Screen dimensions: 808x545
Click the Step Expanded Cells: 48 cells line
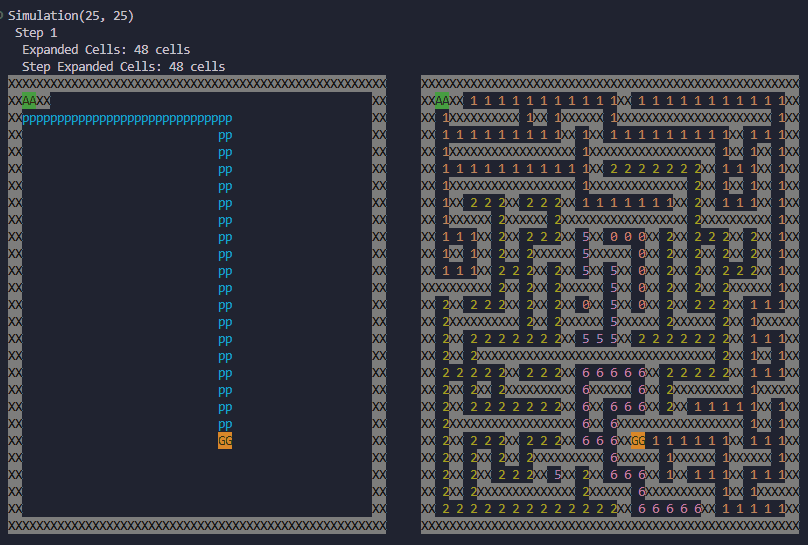123,66
